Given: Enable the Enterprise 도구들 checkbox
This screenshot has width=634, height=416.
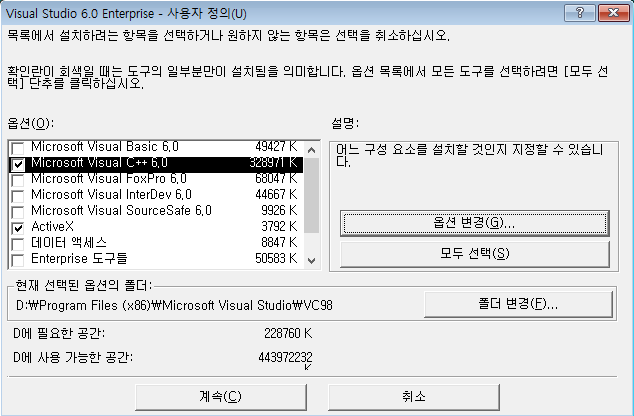Looking at the screenshot, I should click(x=17, y=260).
